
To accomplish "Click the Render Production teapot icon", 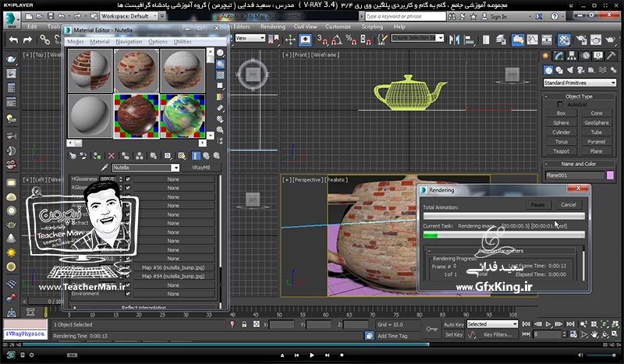I will (x=611, y=40).
